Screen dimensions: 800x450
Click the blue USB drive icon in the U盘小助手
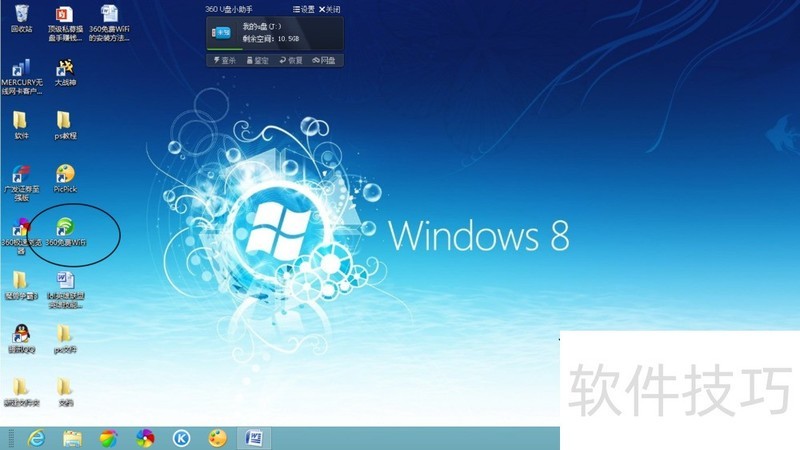221,33
